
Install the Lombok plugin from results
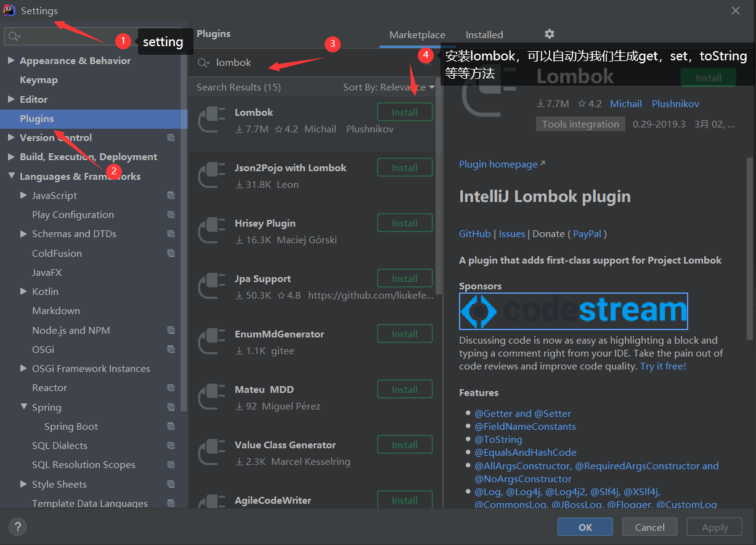point(405,112)
